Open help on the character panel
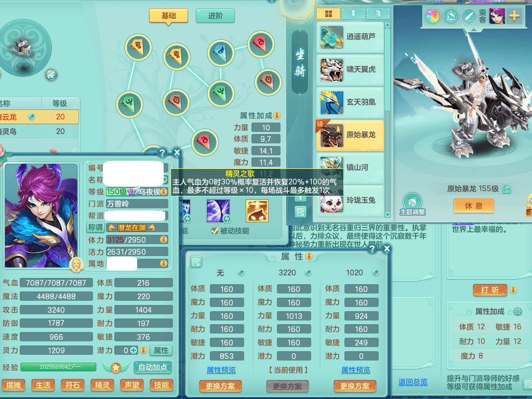This screenshot has width=532, height=399. pyautogui.click(x=163, y=152)
